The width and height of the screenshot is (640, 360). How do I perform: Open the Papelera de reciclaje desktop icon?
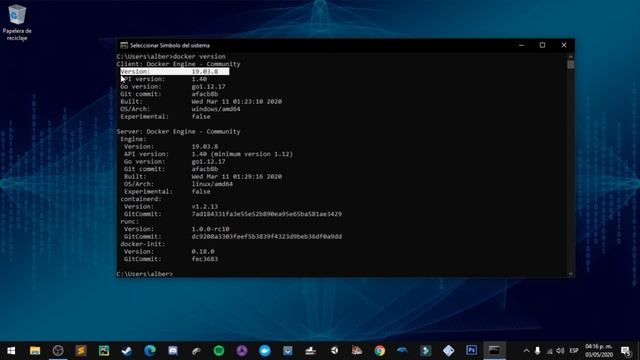tap(17, 22)
